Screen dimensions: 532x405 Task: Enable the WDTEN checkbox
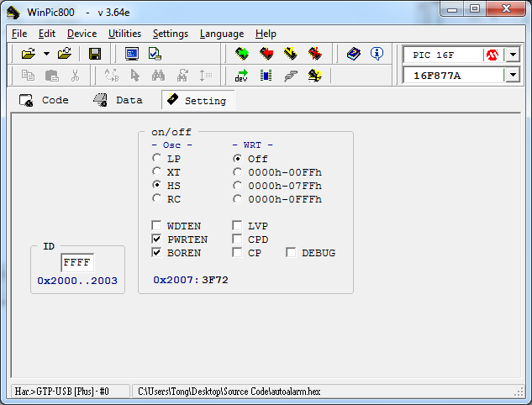156,225
